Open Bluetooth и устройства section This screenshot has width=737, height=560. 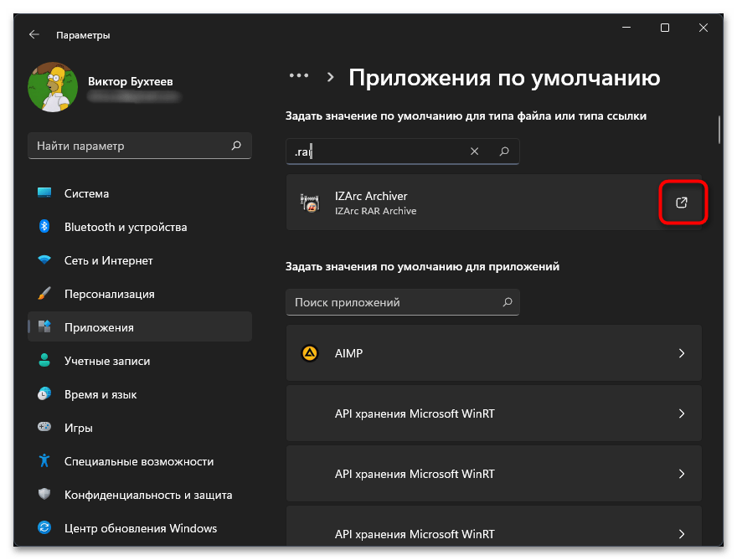(140, 227)
